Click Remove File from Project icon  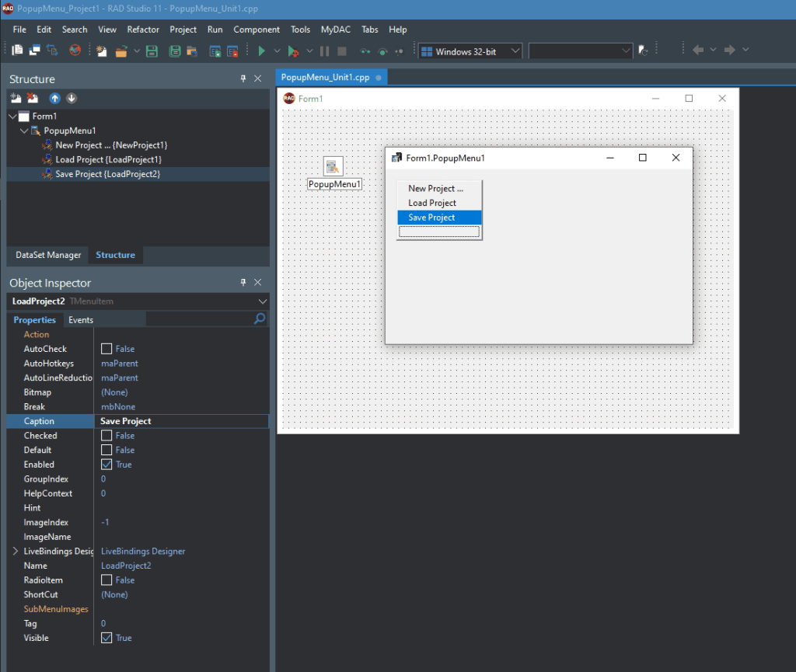(x=232, y=50)
